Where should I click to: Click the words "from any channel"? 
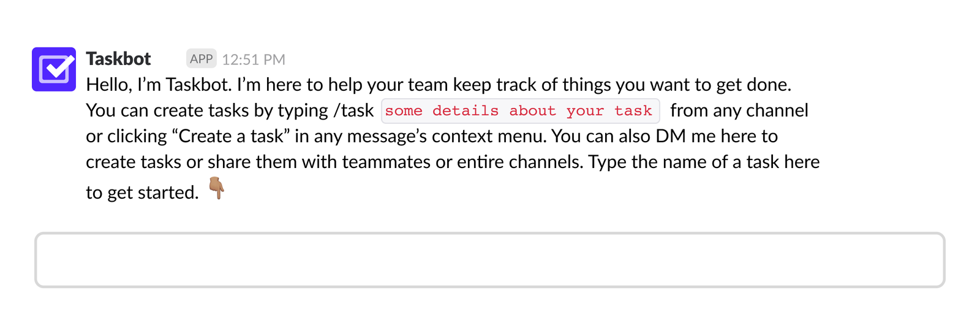point(739,110)
